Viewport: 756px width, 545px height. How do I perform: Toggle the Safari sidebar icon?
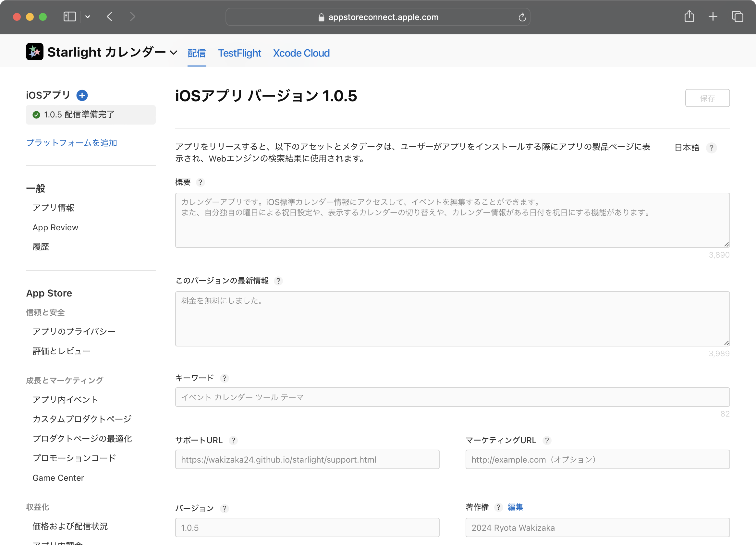(x=70, y=17)
